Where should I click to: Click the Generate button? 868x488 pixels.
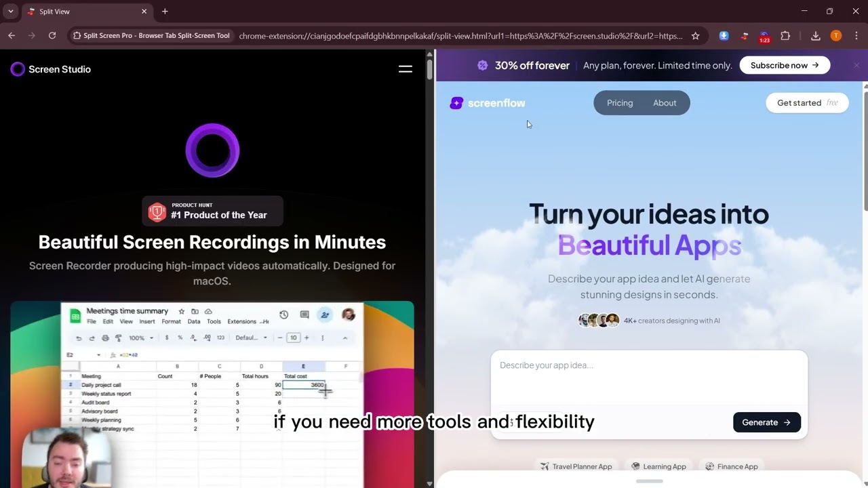click(767, 422)
